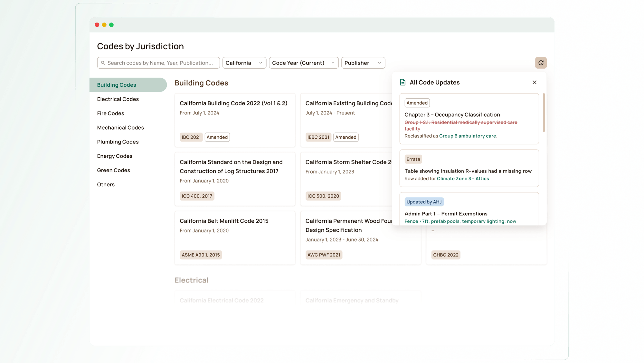The image size is (644, 363).
Task: Click the IBC 2021 tag
Action: point(191,137)
